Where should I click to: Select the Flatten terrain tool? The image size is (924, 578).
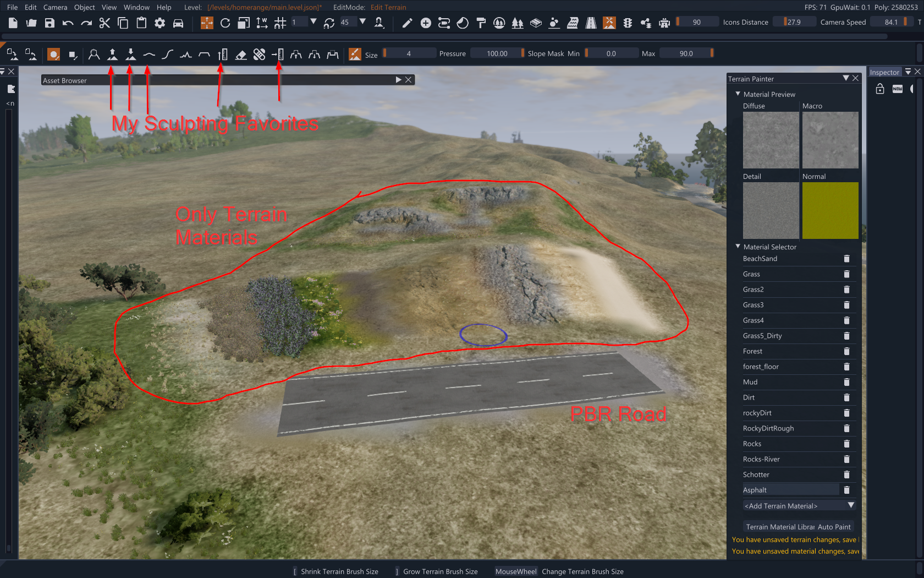pos(204,54)
